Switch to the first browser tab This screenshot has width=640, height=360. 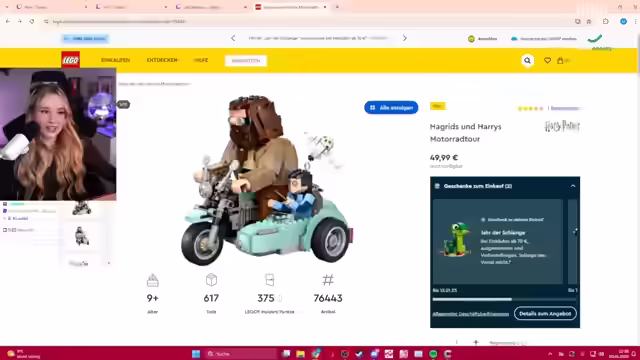pos(51,7)
